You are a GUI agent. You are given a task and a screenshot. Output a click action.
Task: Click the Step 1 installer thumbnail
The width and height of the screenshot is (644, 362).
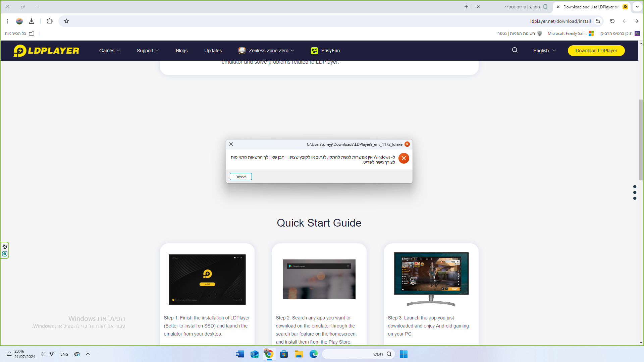pos(207,279)
